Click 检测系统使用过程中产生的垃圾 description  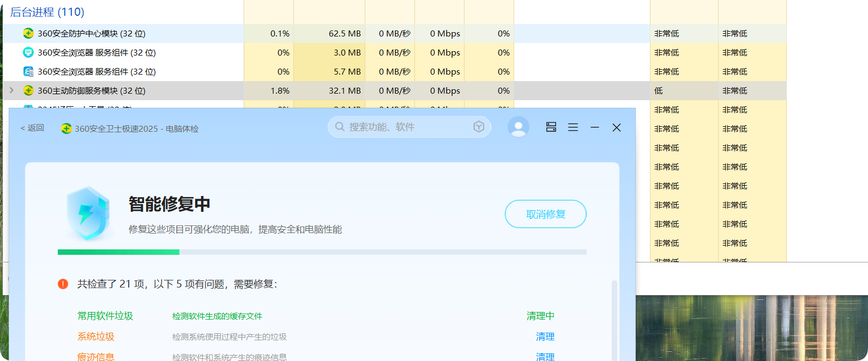pyautogui.click(x=230, y=337)
